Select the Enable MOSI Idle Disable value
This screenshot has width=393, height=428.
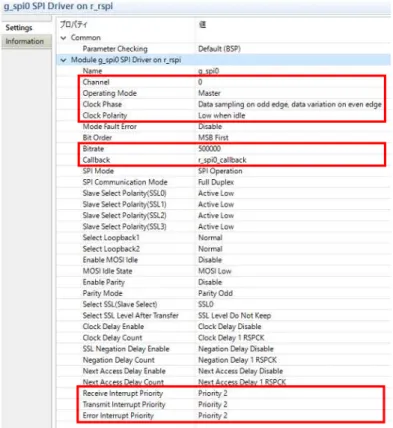point(210,260)
